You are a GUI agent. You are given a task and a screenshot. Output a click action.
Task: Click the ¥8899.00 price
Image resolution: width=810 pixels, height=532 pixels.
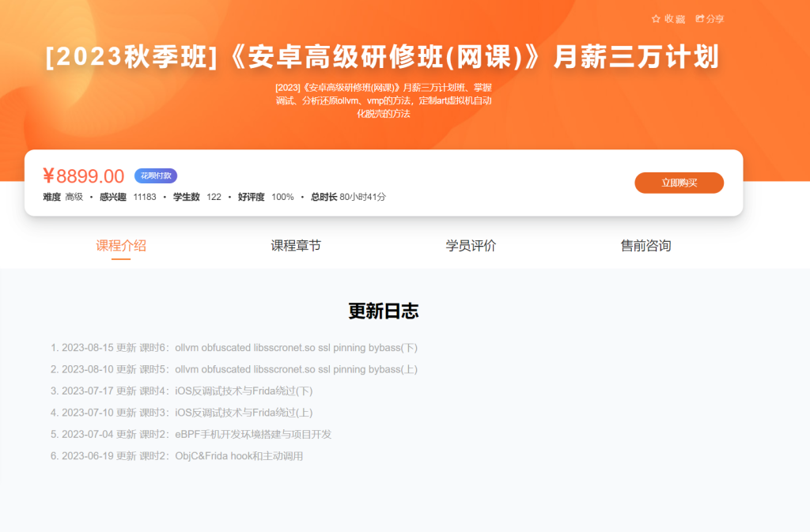click(x=84, y=176)
